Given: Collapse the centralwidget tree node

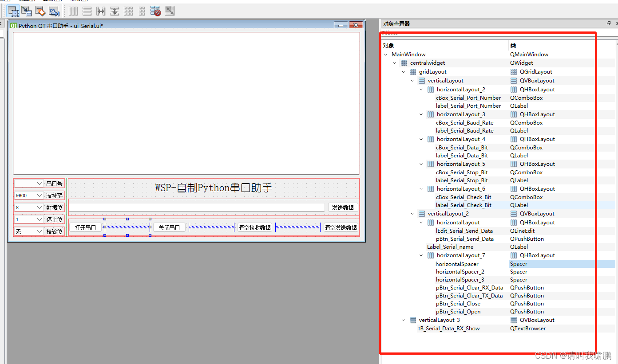Looking at the screenshot, I should [394, 63].
